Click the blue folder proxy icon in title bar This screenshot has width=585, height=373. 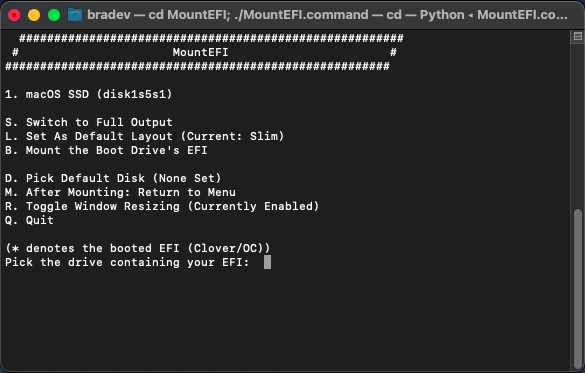[75, 15]
